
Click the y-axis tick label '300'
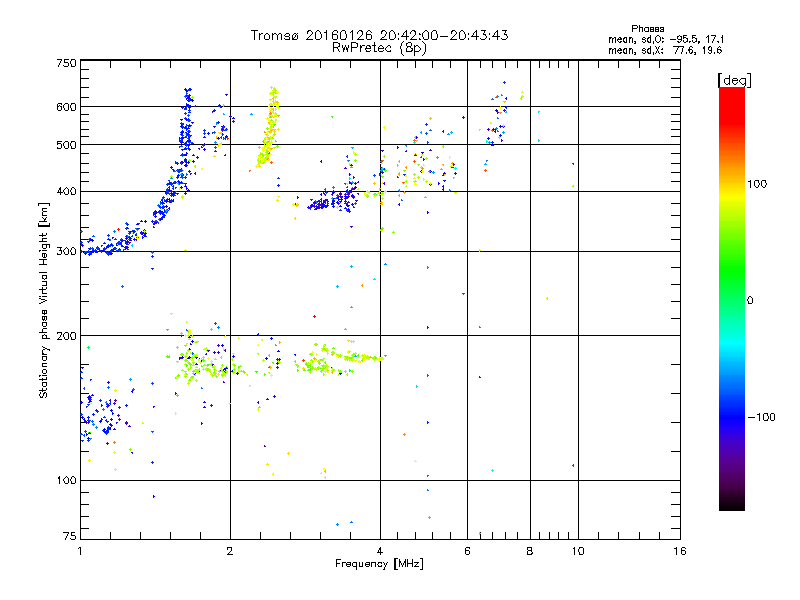point(66,251)
